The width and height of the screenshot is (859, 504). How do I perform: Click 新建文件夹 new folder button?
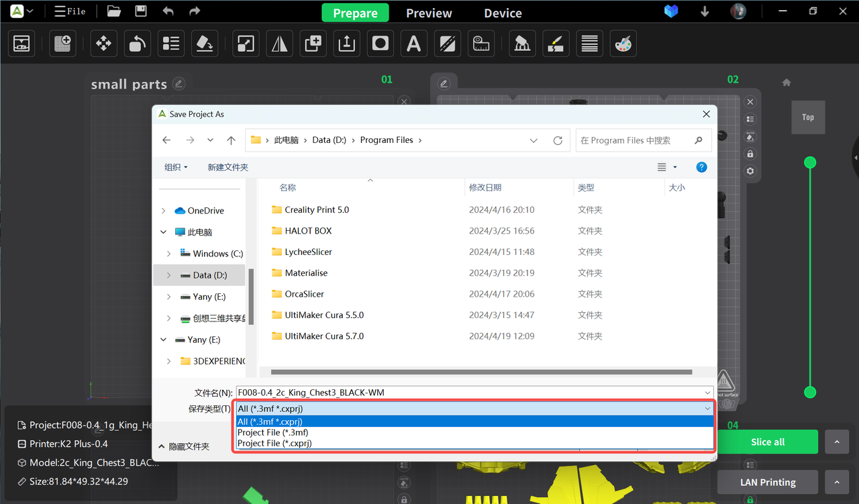tap(228, 167)
